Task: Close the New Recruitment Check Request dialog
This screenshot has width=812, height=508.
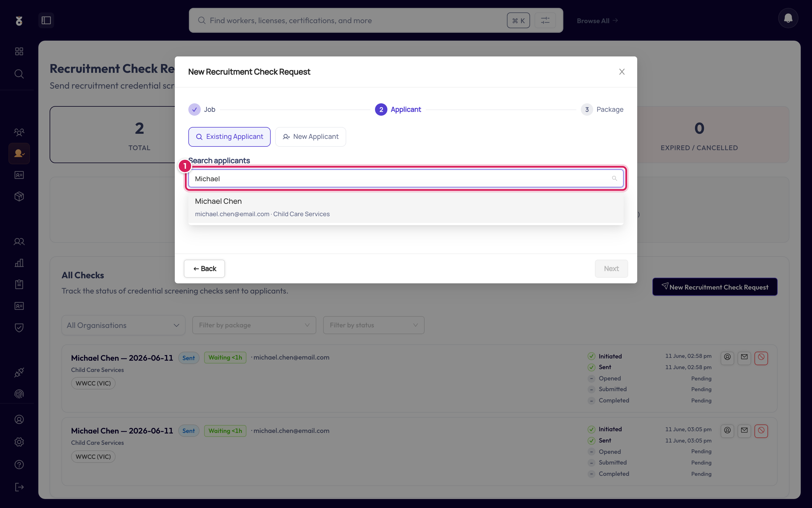Action: coord(622,72)
